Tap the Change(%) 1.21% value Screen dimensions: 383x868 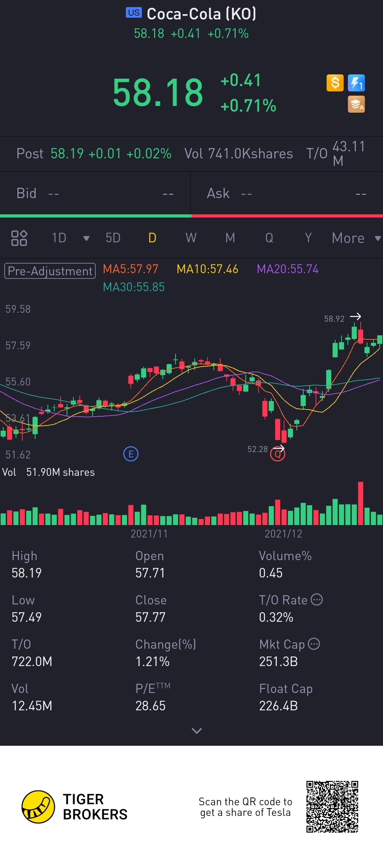click(x=152, y=661)
